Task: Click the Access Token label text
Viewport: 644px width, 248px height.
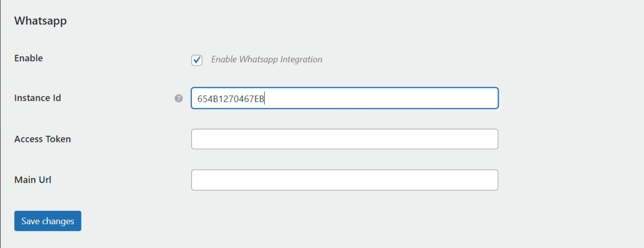Action: pyautogui.click(x=42, y=139)
